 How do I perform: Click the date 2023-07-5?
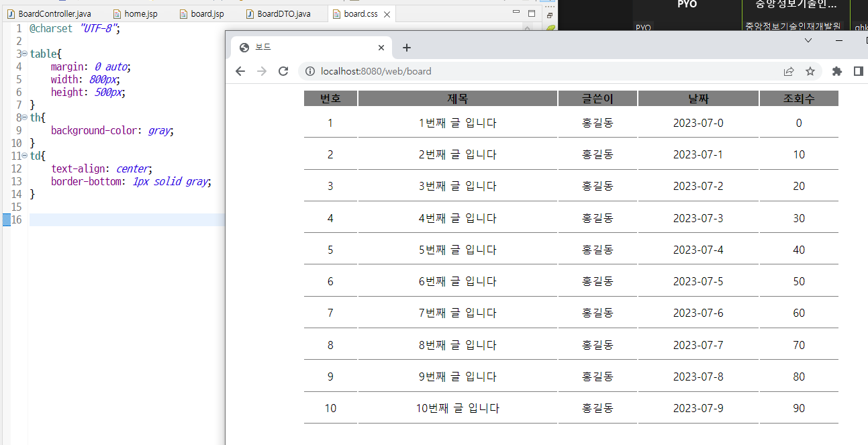pos(698,281)
